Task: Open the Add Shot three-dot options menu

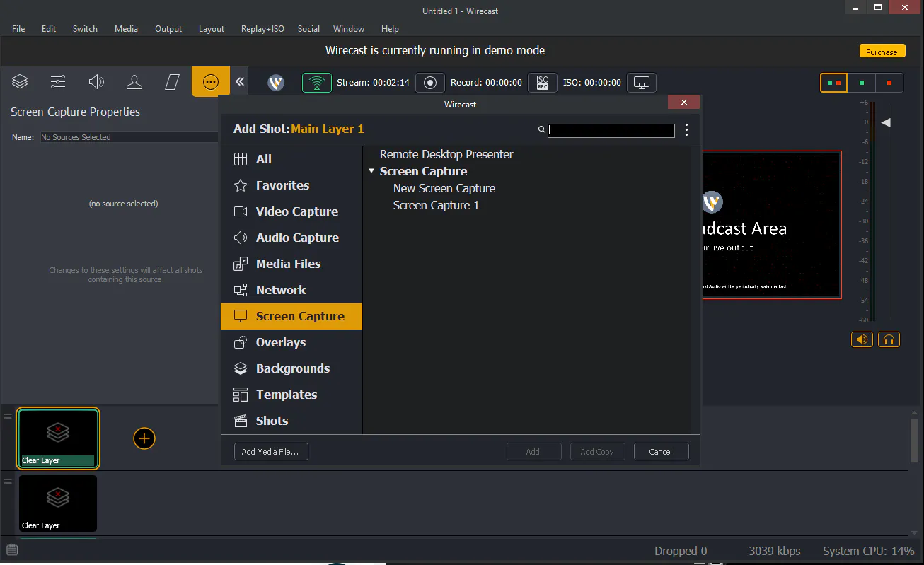Action: 686,130
